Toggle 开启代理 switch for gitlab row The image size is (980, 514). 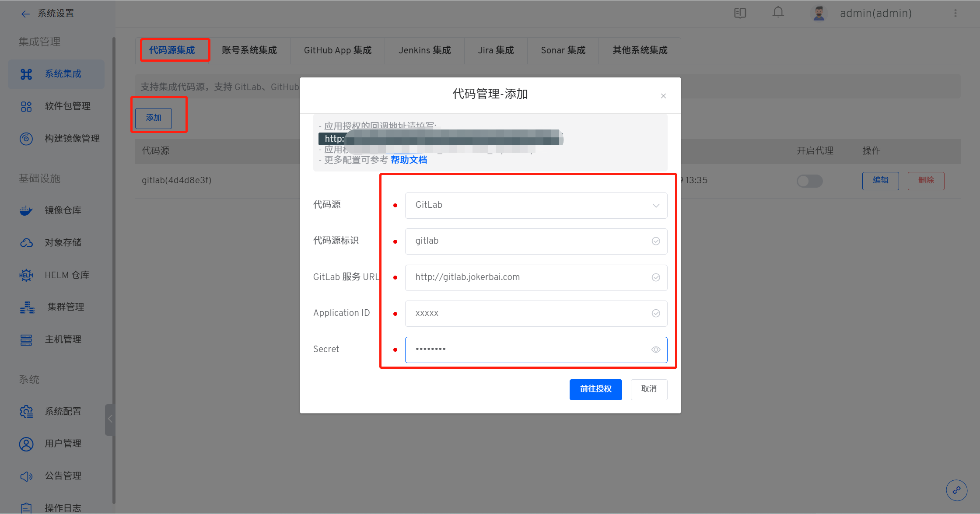809,181
